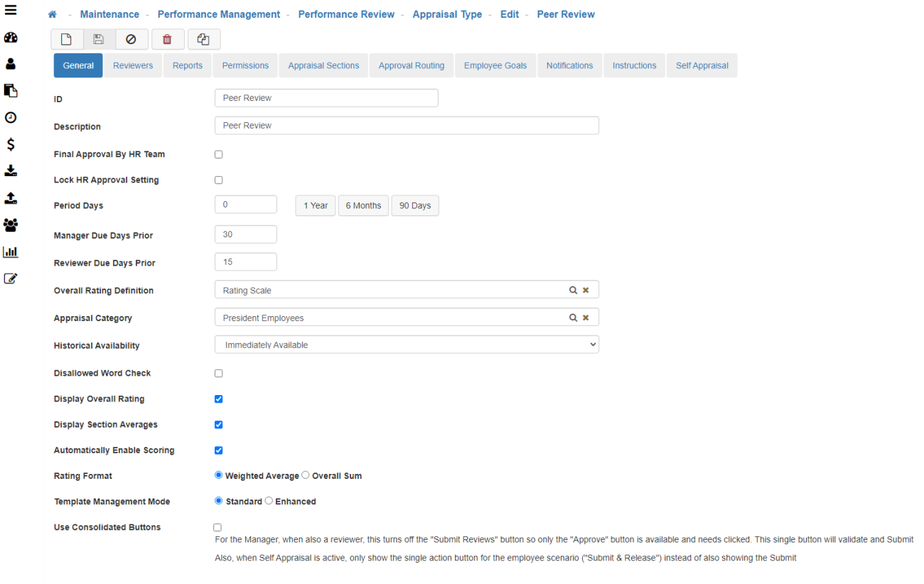
Task: Uncheck Display Overall Rating checkbox
Action: point(219,399)
